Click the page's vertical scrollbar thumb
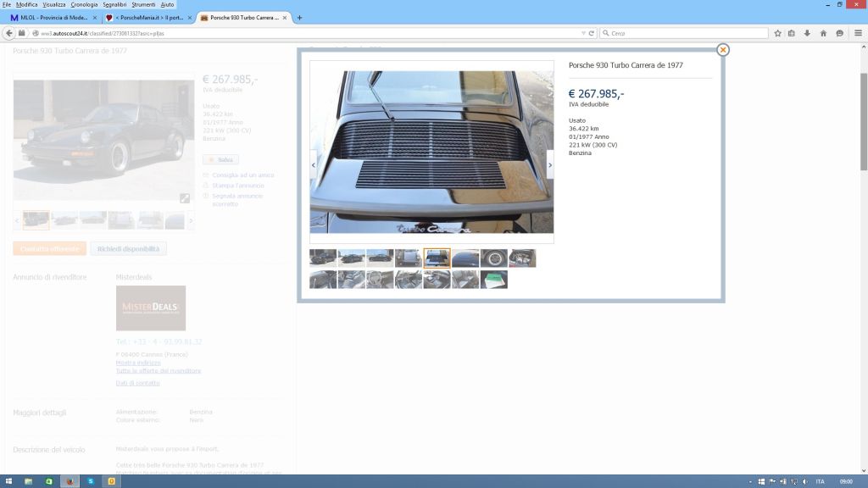This screenshot has height=488, width=868. (x=864, y=122)
